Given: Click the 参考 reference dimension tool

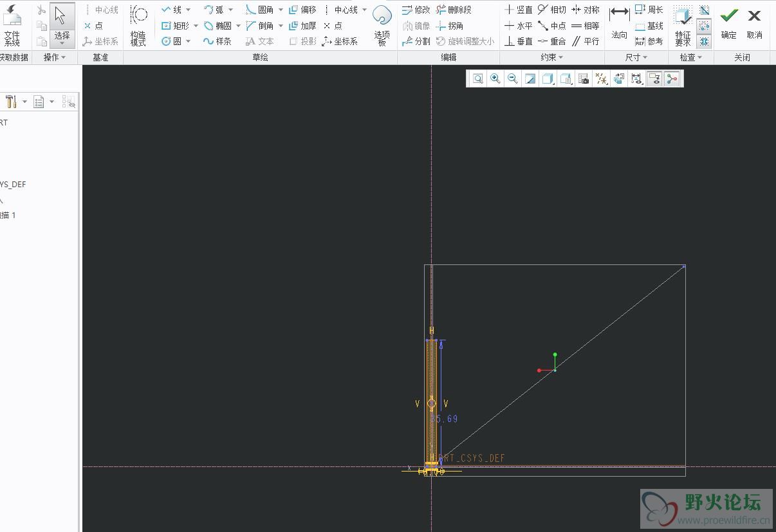Looking at the screenshot, I should tap(649, 41).
